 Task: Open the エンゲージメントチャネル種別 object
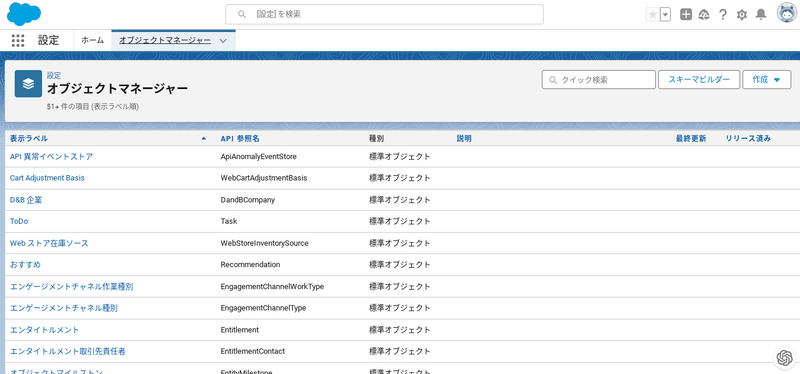(x=64, y=308)
